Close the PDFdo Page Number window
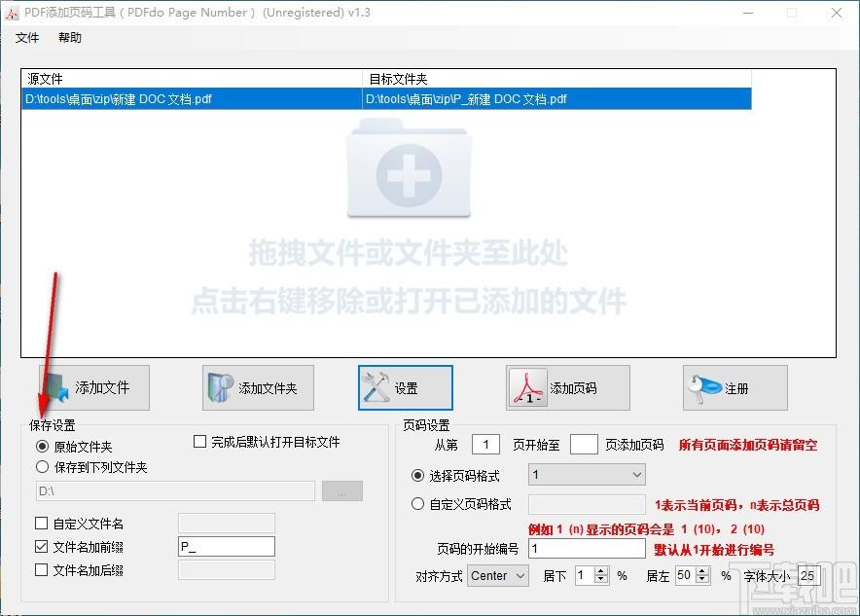 click(x=837, y=13)
